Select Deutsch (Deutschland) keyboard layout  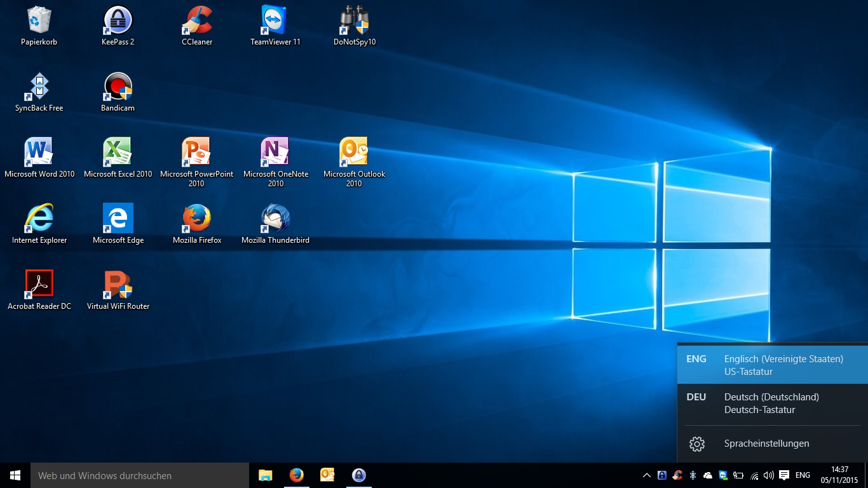pos(771,403)
